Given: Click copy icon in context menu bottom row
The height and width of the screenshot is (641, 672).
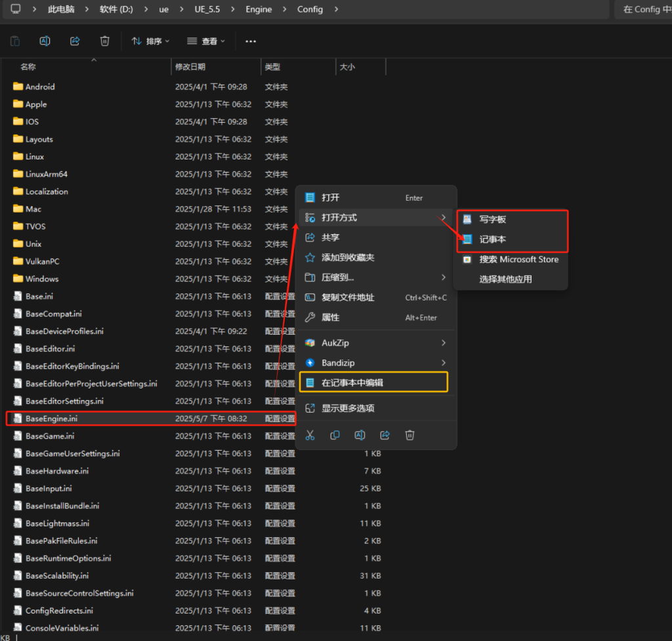Looking at the screenshot, I should click(x=335, y=435).
